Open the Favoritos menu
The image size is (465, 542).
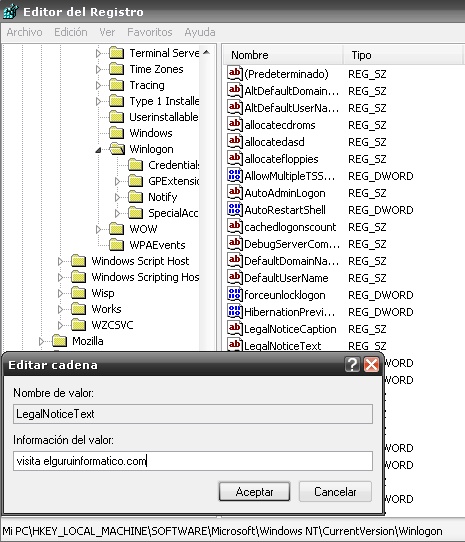[150, 32]
